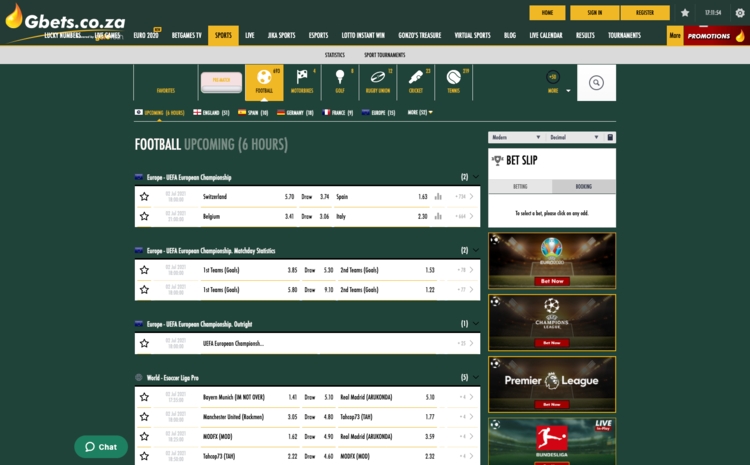
Task: Expand the +50 More sports dropdown
Action: 557,83
